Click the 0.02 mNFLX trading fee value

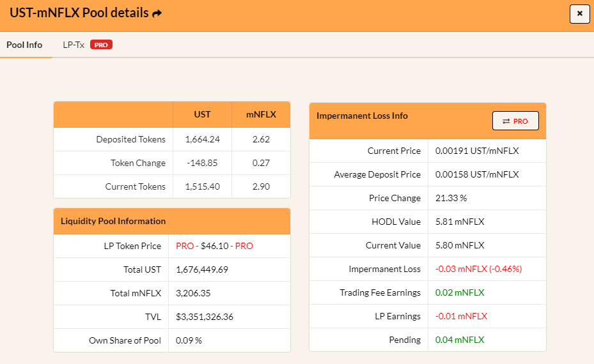[x=460, y=292]
